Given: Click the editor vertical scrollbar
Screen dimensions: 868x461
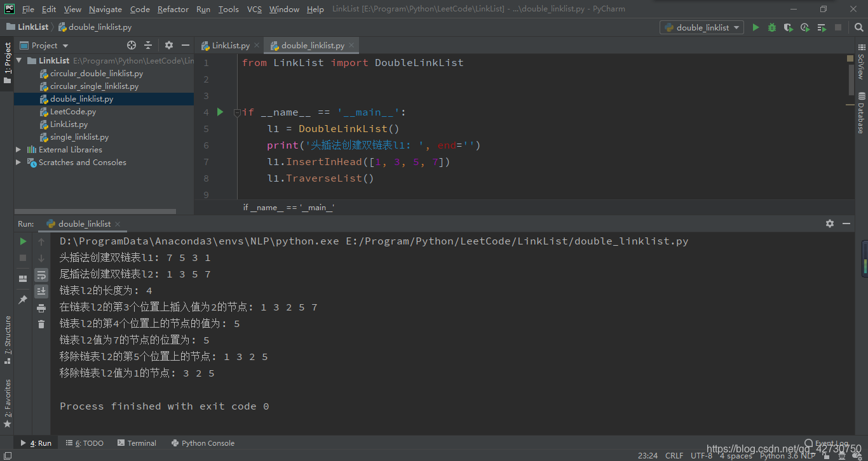Looking at the screenshot, I should click(851, 81).
